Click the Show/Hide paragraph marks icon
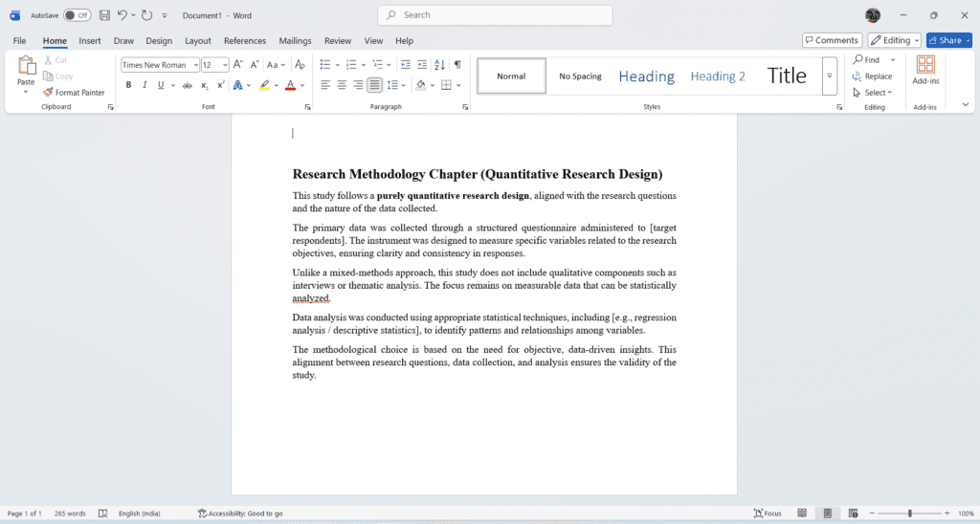Viewport: 980px width, 524px height. coord(457,65)
